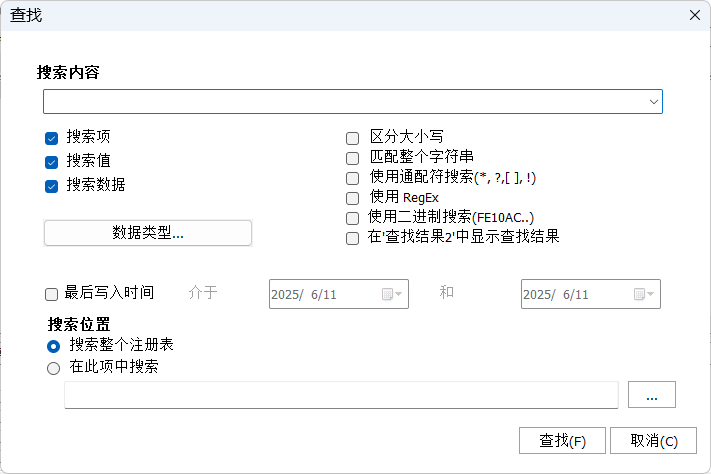711x474 pixels.
Task: Select 在此项中搜索 radio option
Action: point(54,368)
